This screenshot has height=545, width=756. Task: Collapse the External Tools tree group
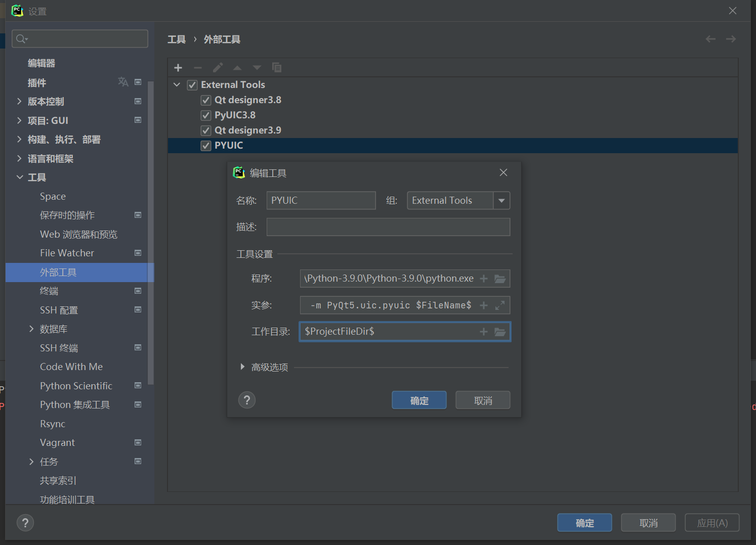coord(177,84)
